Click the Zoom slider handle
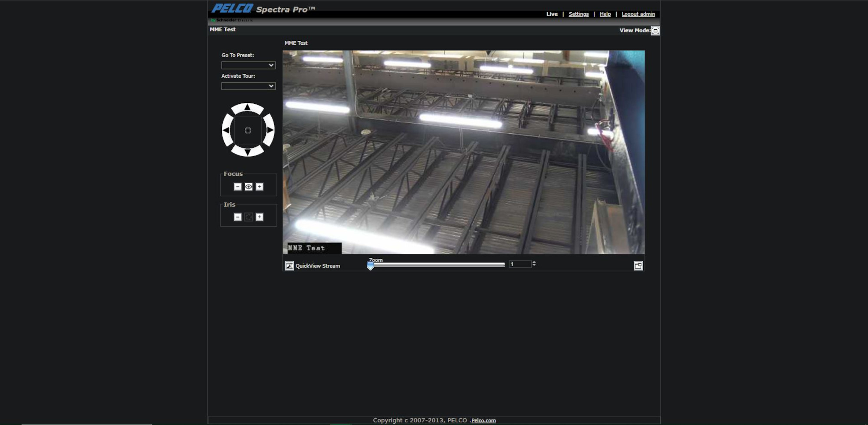The height and width of the screenshot is (425, 868). coord(370,266)
